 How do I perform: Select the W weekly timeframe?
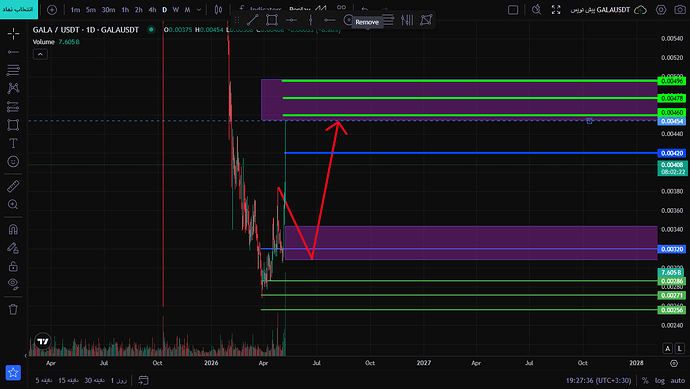click(x=176, y=10)
